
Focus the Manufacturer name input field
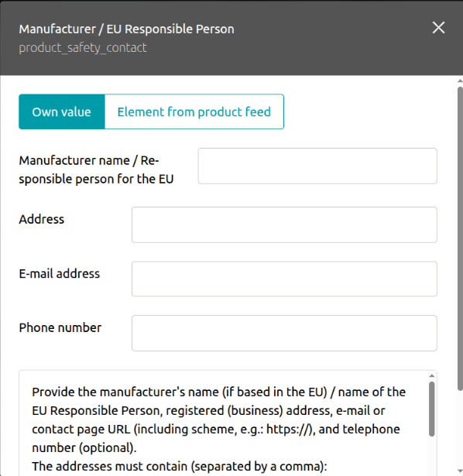pos(317,166)
